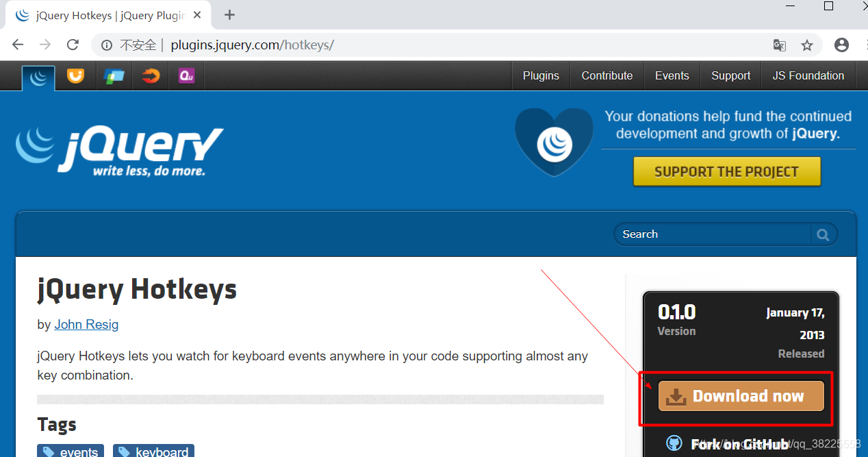Open the jQuery UI project icon

coord(75,75)
